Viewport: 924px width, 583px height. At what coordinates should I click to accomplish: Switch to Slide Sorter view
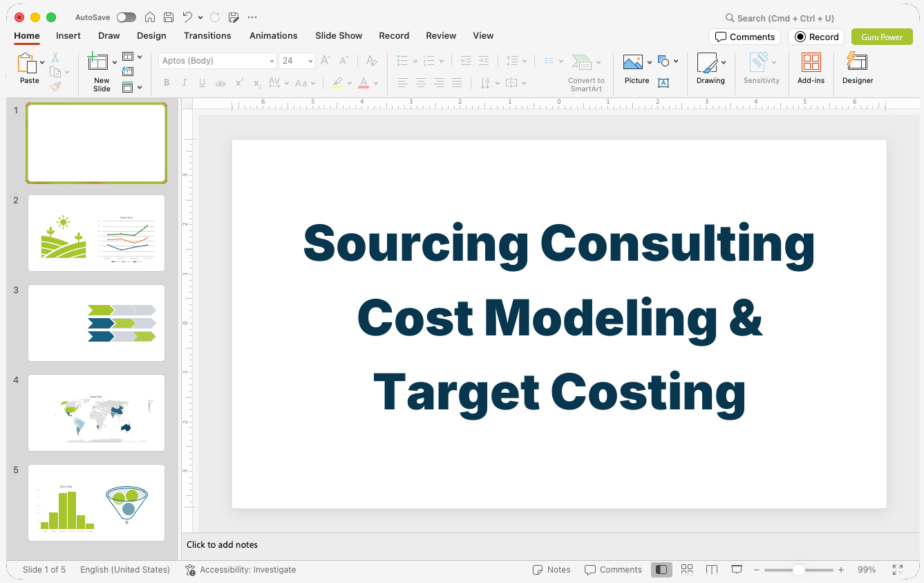[x=687, y=569]
